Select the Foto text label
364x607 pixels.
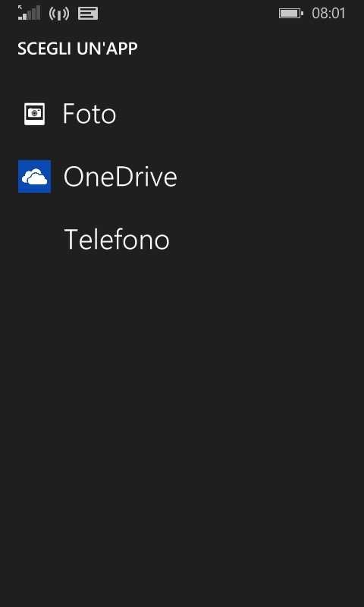point(89,113)
